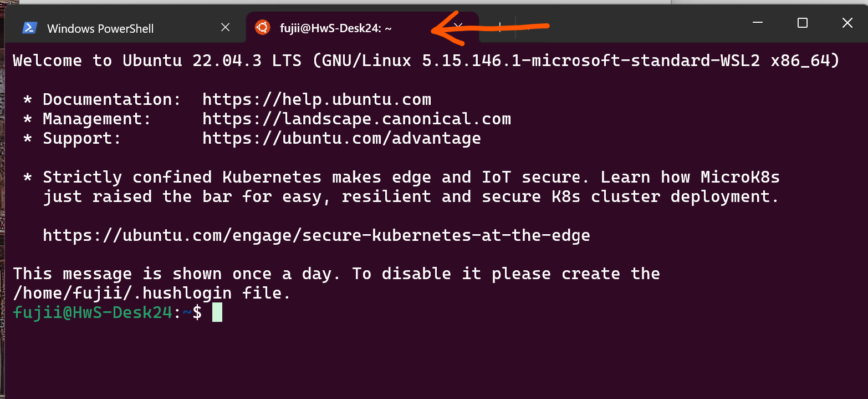868x399 pixels.
Task: Click the Ubuntu logo icon on the active tab
Action: (x=262, y=27)
